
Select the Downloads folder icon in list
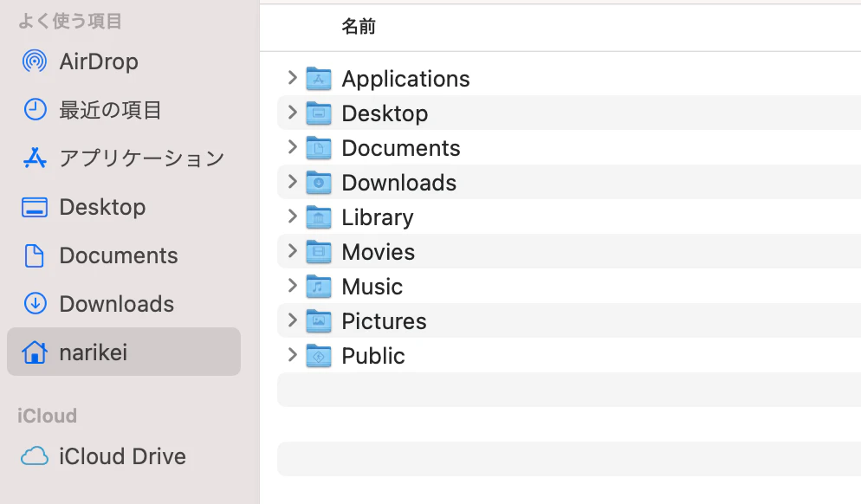(x=319, y=182)
